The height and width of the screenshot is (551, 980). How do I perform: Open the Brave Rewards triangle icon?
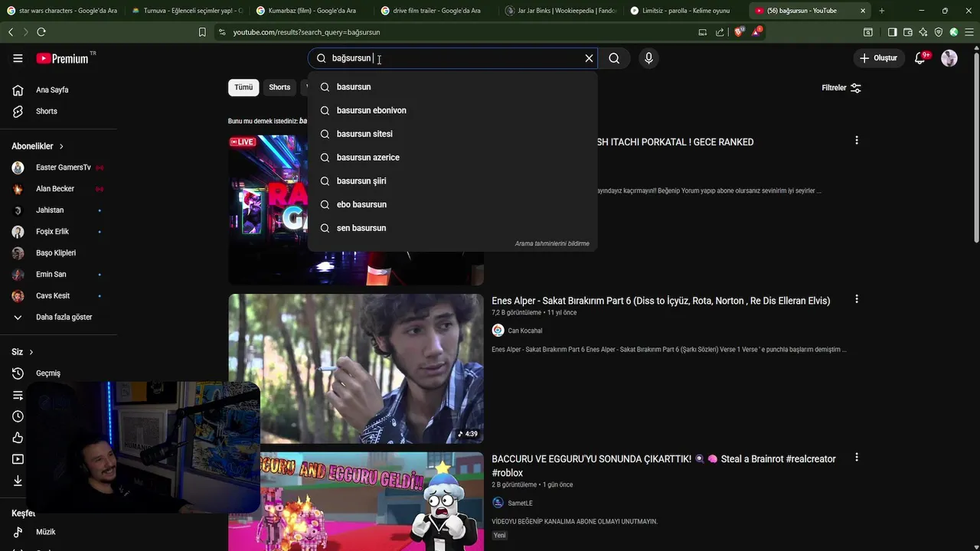(x=756, y=32)
